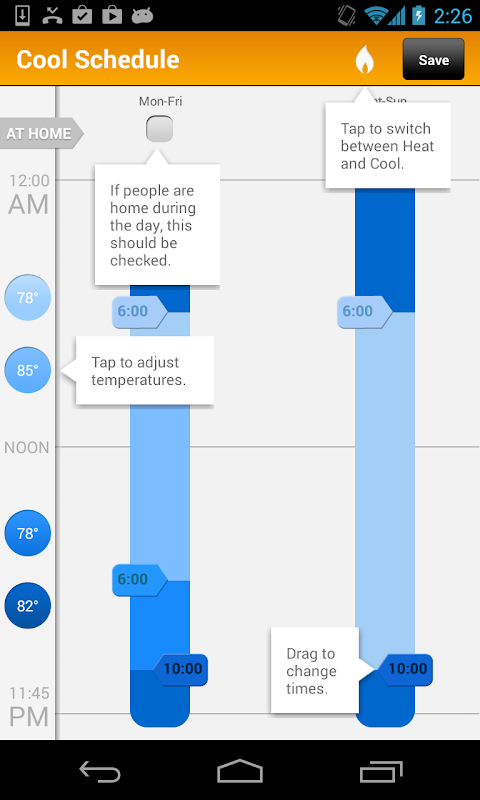Tap the download notification icon

(x=22, y=15)
